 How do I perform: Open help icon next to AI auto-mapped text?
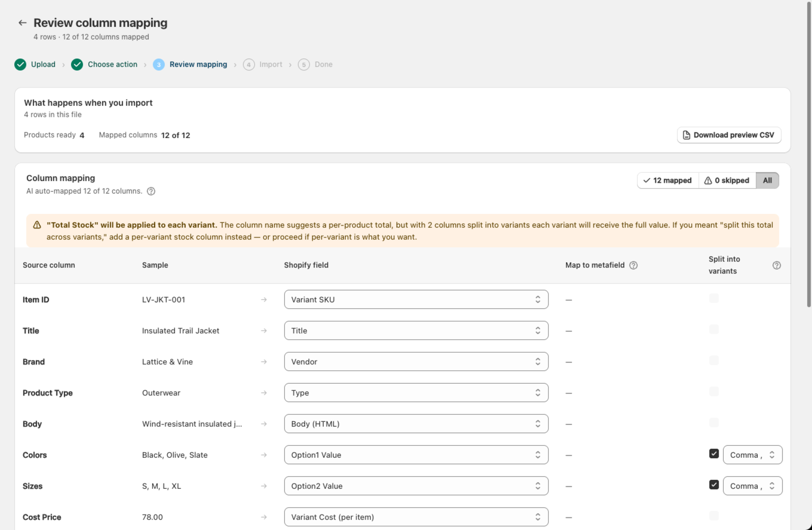point(151,191)
